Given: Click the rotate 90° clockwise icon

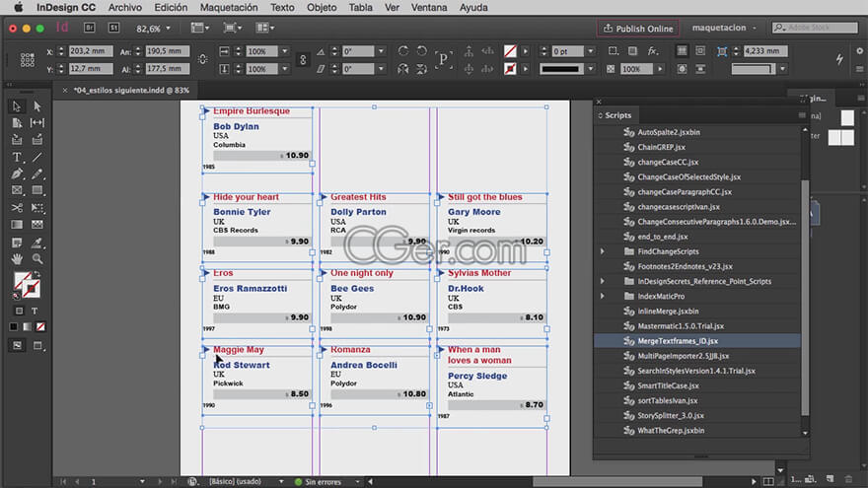Looking at the screenshot, I should [x=403, y=51].
